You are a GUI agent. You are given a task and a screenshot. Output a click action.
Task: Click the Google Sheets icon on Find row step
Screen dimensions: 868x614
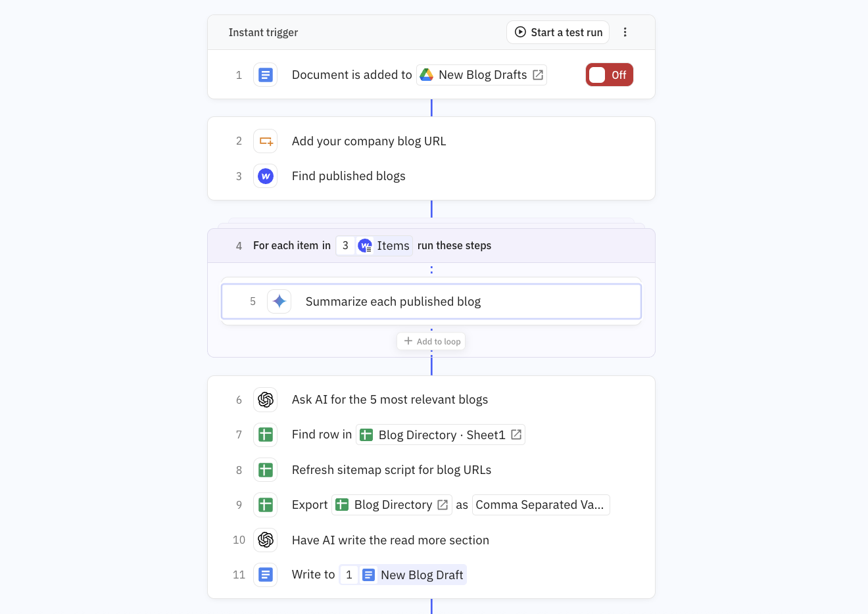pyautogui.click(x=265, y=435)
